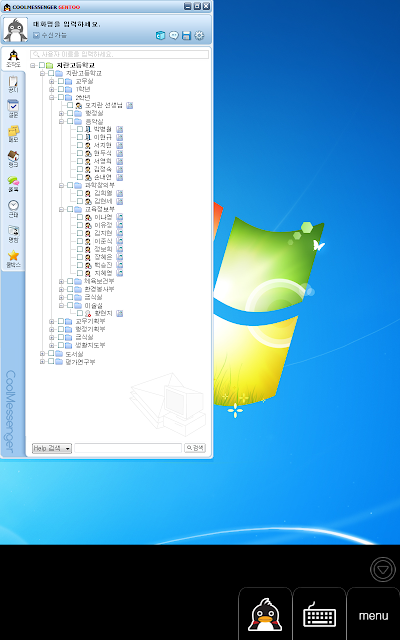Screen dimensions: 400x640
Task: Click profile card icon beside 장혜은
Action: click(x=119, y=257)
